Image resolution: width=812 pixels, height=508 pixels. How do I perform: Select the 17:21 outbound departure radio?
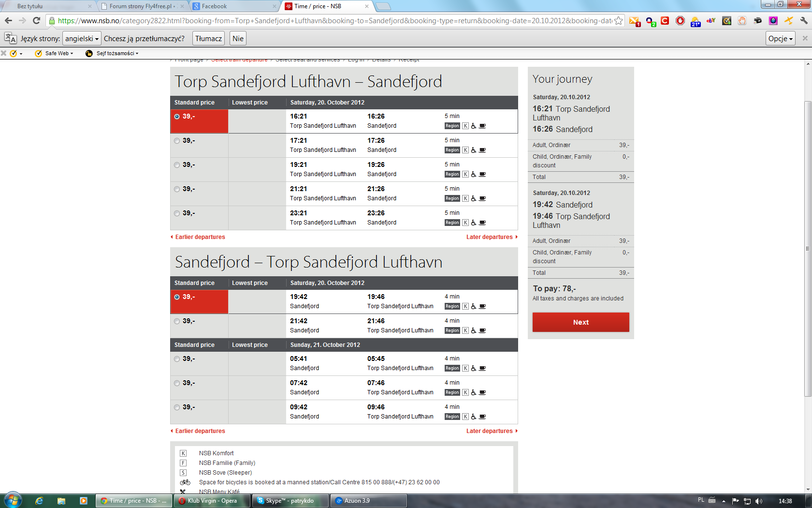click(x=177, y=141)
